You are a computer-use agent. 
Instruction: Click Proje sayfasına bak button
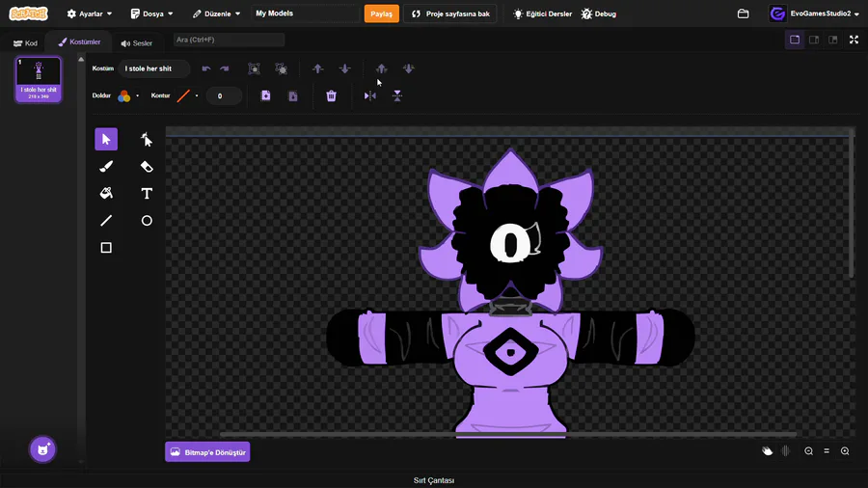[450, 14]
